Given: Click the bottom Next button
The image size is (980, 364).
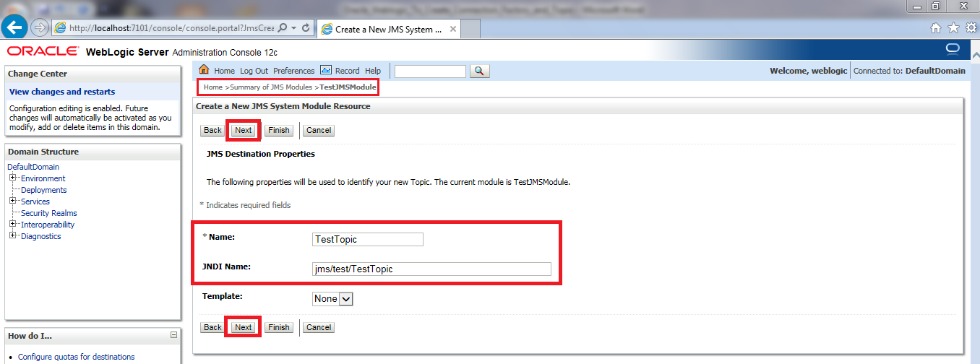Looking at the screenshot, I should click(244, 327).
